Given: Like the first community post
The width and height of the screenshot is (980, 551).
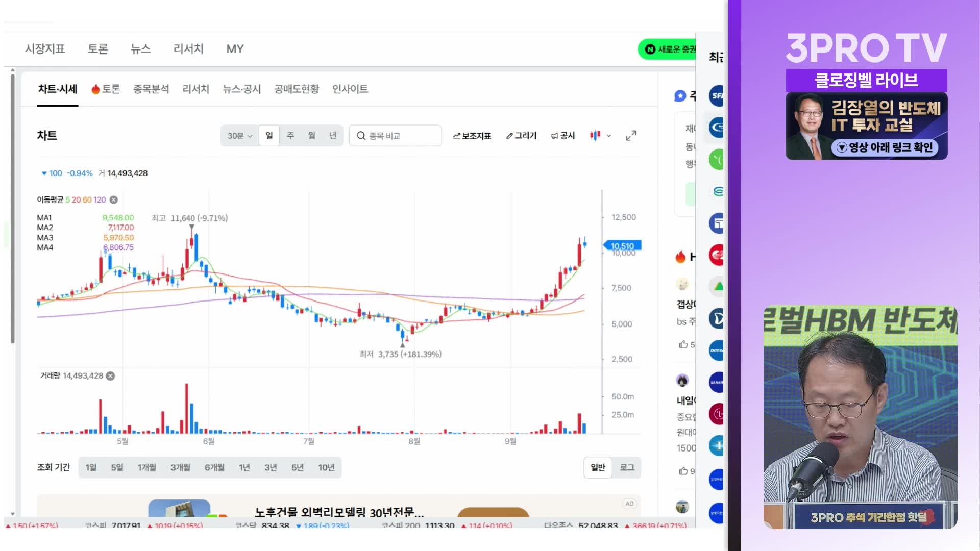Looking at the screenshot, I should 683,344.
